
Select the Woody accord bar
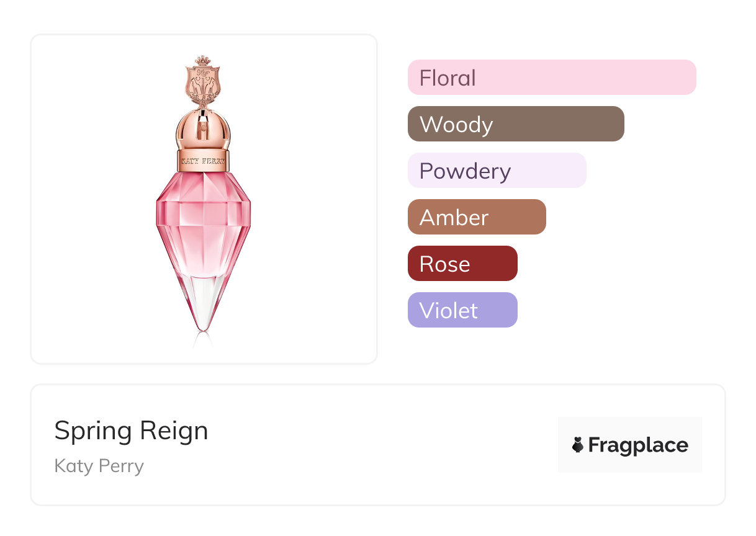(x=515, y=124)
